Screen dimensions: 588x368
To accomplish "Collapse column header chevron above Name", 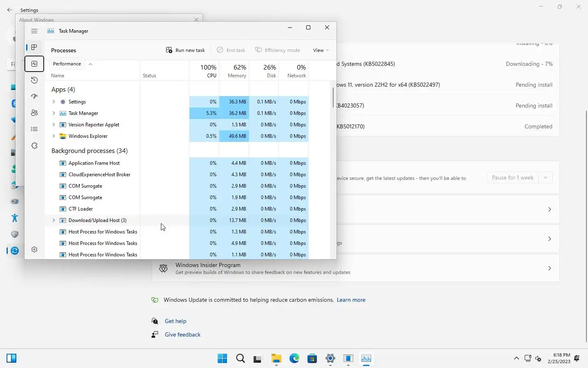I will [x=90, y=64].
